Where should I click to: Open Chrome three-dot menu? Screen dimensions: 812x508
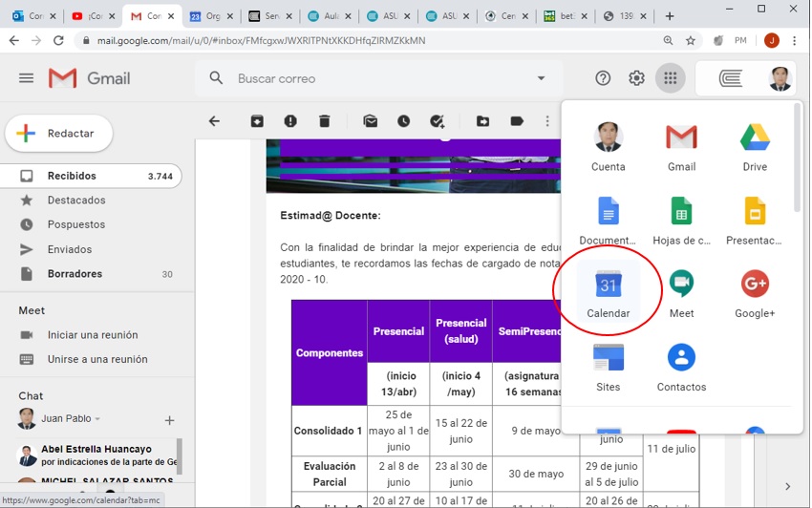pyautogui.click(x=795, y=40)
